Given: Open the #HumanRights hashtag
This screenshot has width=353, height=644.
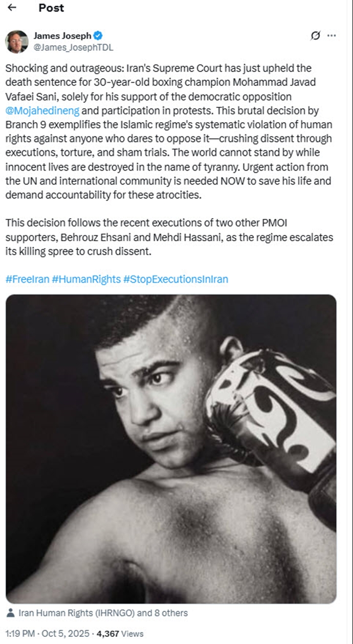Looking at the screenshot, I should [x=86, y=279].
